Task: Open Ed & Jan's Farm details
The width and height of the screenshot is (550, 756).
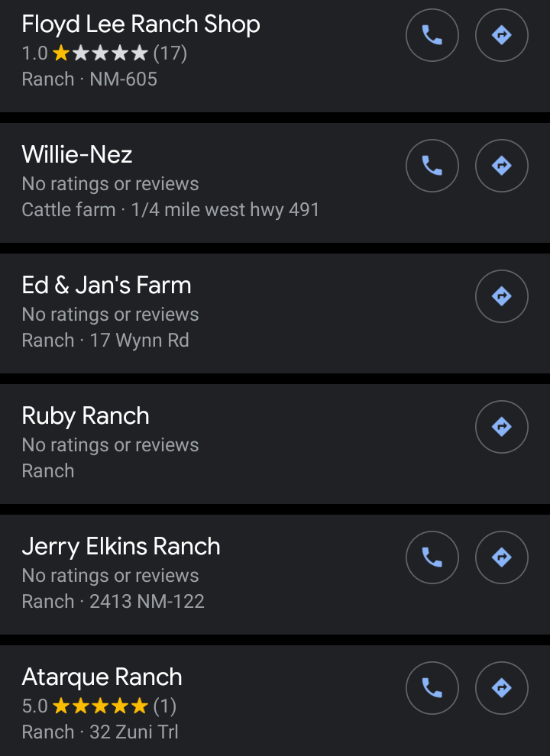Action: pyautogui.click(x=106, y=286)
